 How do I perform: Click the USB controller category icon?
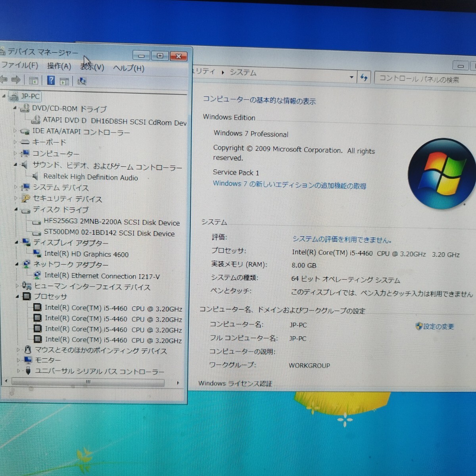[x=28, y=371]
